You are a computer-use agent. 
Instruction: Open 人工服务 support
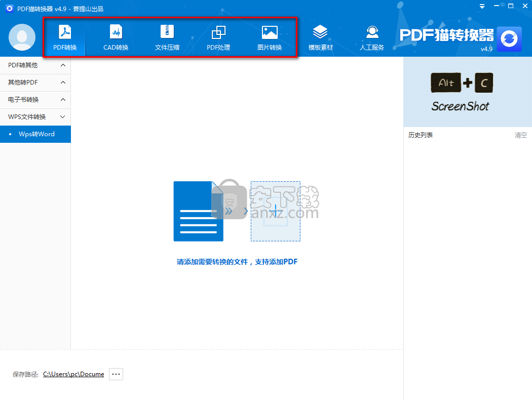(372, 37)
